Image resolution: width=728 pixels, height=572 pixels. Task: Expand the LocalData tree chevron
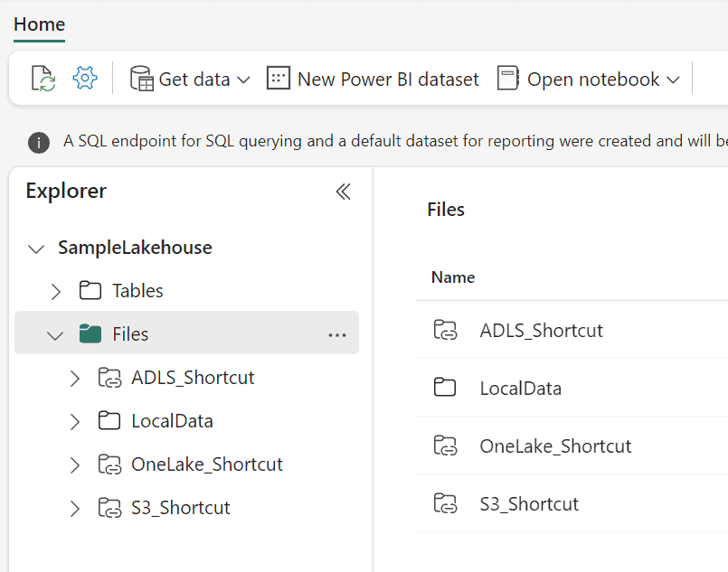tap(75, 422)
